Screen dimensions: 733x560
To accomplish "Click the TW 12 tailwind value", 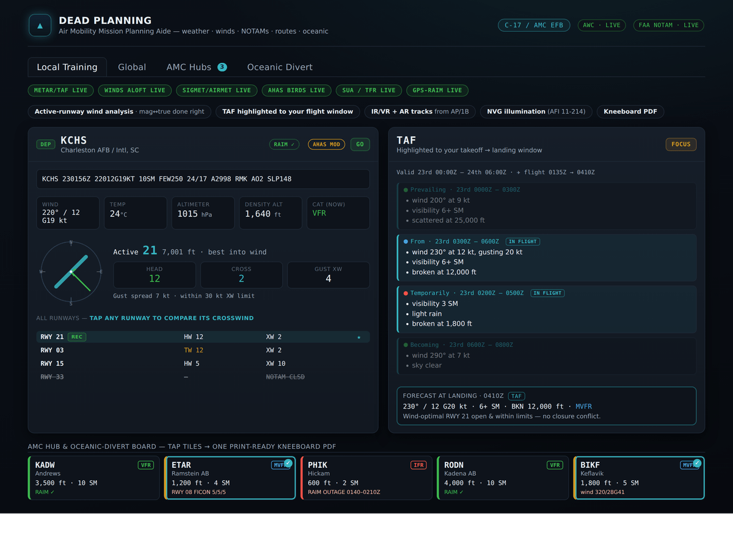I will click(x=194, y=351).
